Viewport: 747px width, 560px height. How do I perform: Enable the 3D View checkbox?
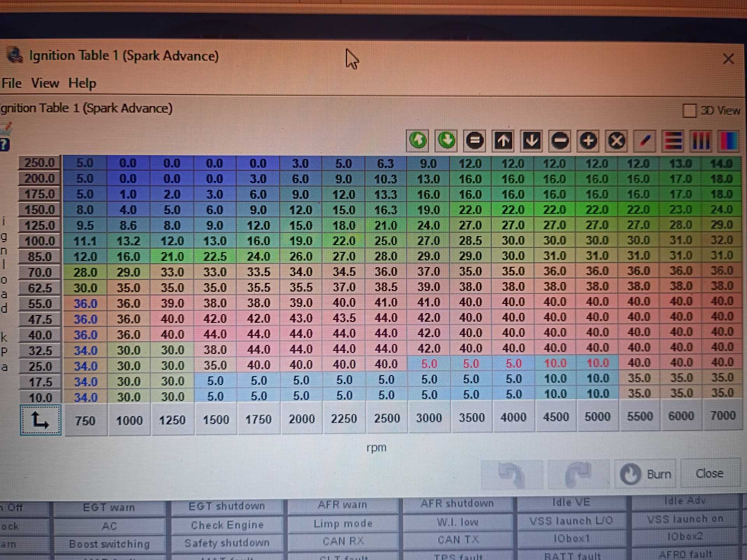(689, 110)
